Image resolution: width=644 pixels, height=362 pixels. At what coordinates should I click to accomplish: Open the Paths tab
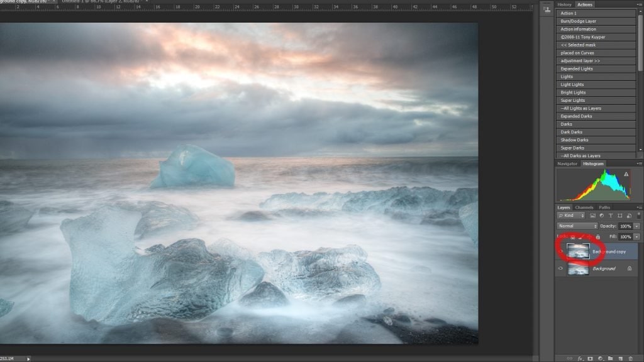tap(604, 207)
